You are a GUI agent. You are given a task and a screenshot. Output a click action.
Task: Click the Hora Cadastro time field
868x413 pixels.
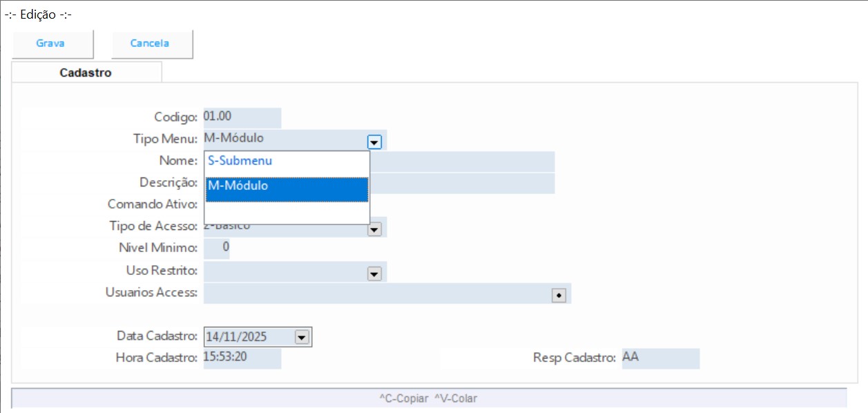coord(242,358)
